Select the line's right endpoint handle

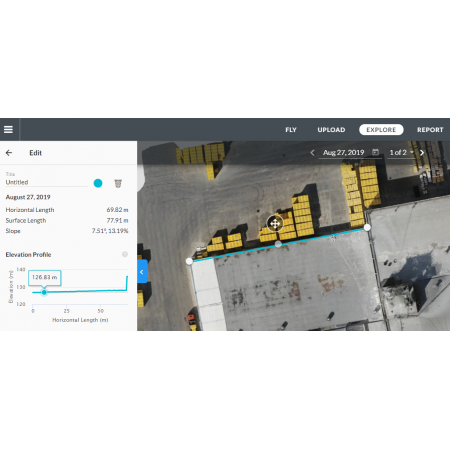tap(367, 227)
